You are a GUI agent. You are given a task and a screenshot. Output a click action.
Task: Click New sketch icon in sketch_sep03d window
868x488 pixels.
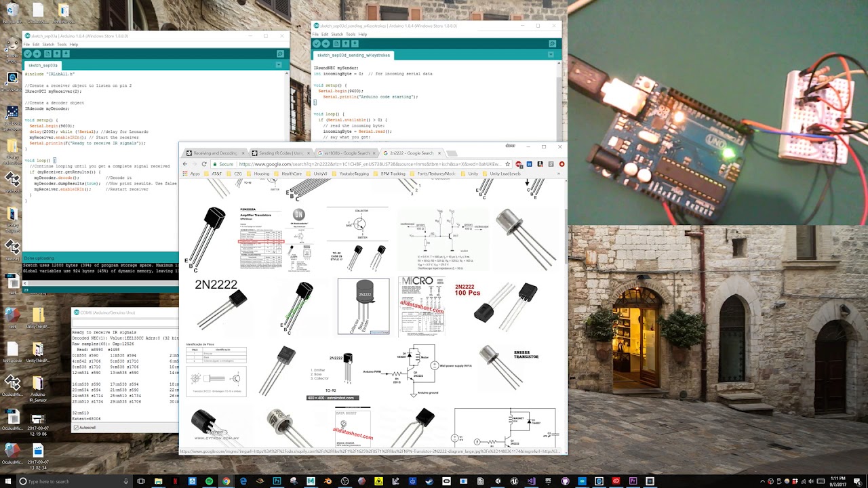pyautogui.click(x=337, y=44)
